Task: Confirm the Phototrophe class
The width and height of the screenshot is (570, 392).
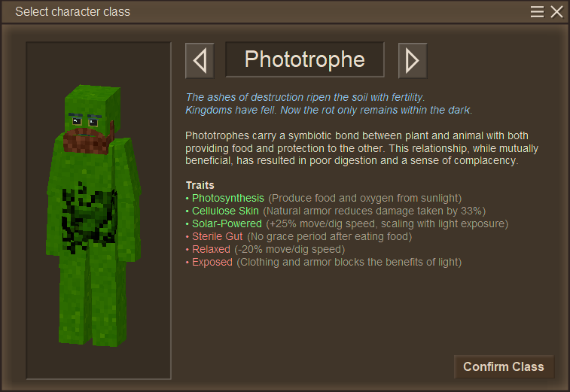Action: tap(504, 366)
